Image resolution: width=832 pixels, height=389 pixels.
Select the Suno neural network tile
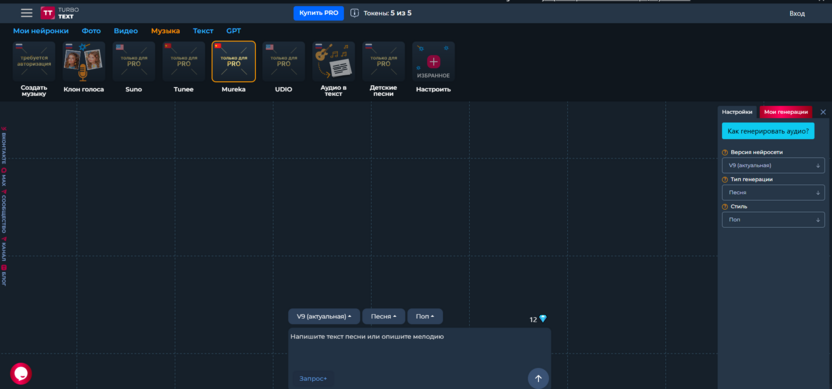point(134,67)
